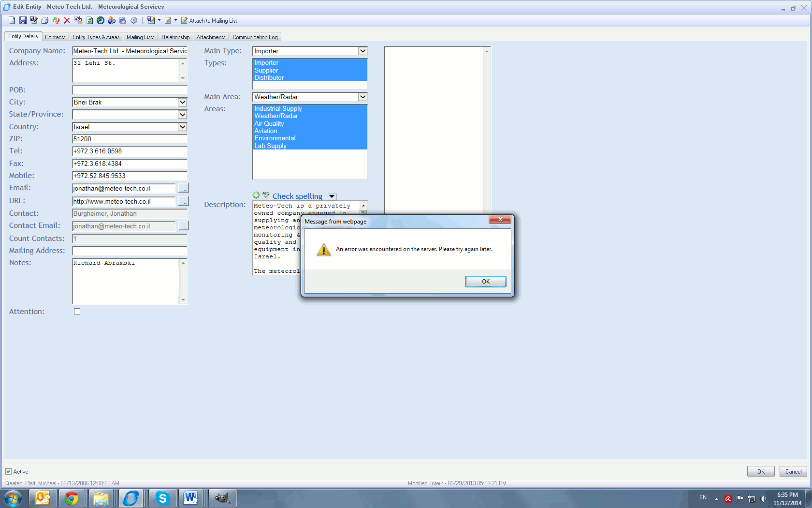Click the browse button next to Email field
This screenshot has width=812, height=508.
[184, 188]
